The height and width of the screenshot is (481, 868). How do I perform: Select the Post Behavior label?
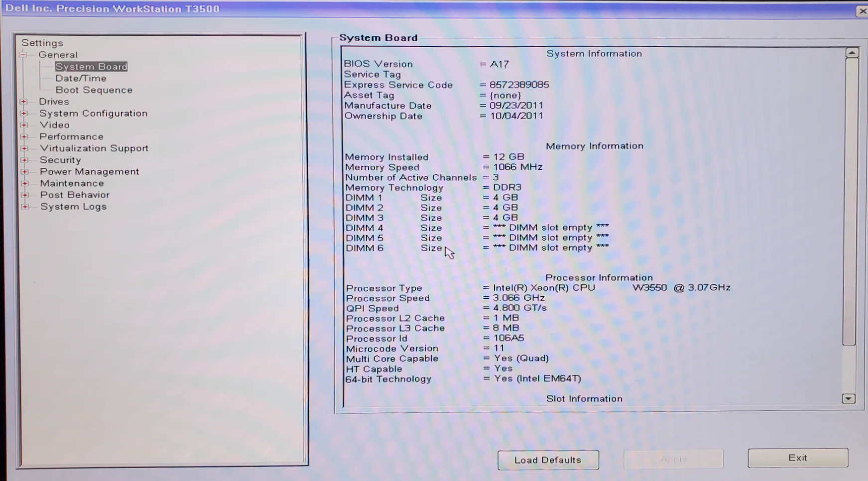click(75, 195)
